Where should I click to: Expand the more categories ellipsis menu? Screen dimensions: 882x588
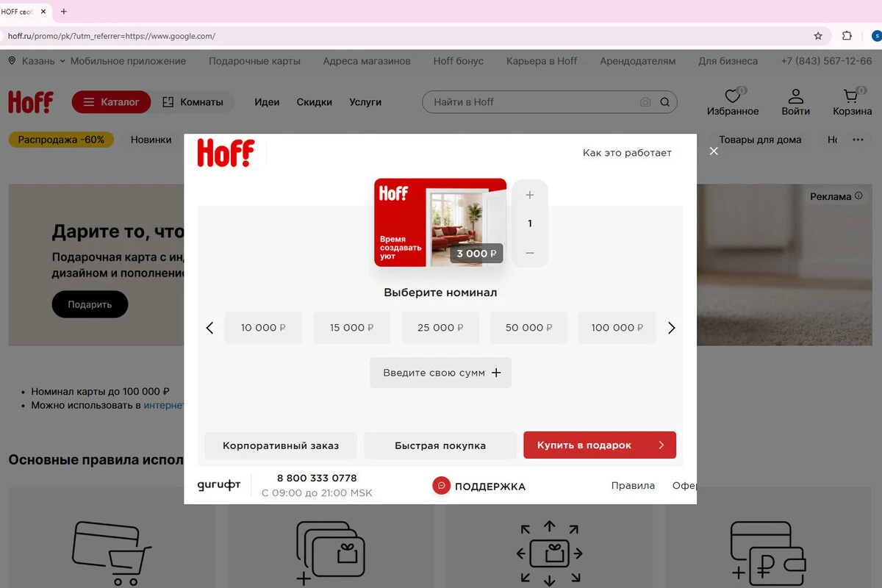[x=858, y=140]
